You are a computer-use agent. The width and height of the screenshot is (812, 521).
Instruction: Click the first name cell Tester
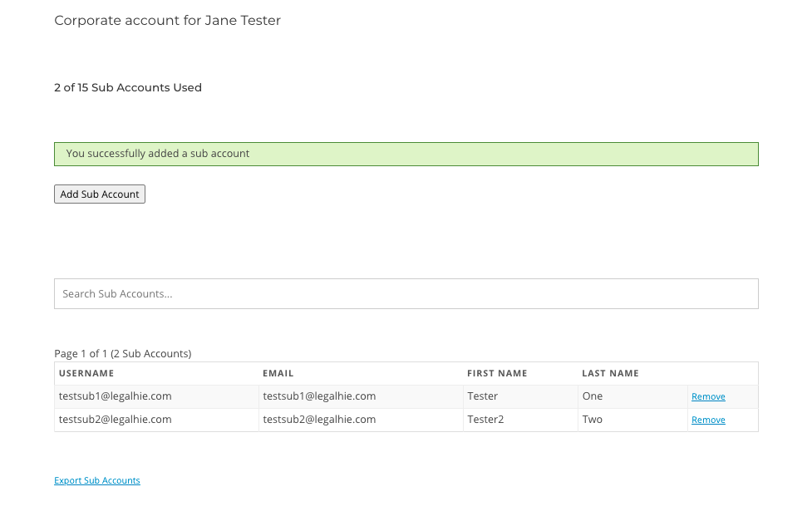tap(520, 396)
